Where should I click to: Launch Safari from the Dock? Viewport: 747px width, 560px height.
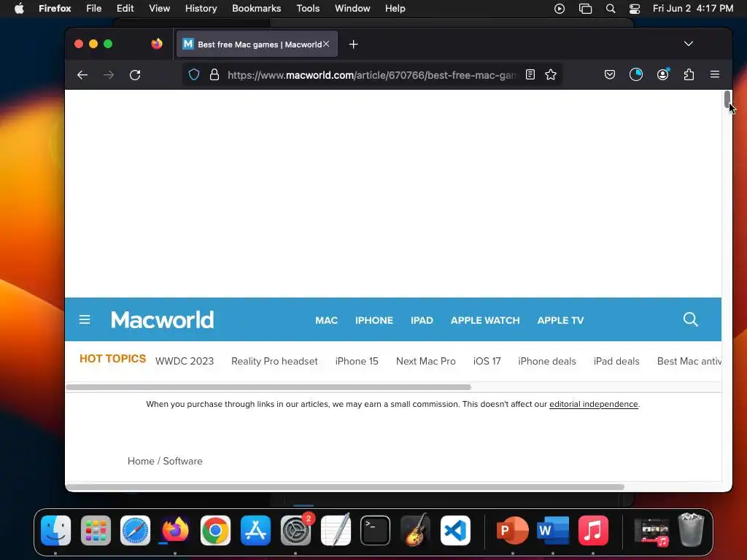coord(135,530)
